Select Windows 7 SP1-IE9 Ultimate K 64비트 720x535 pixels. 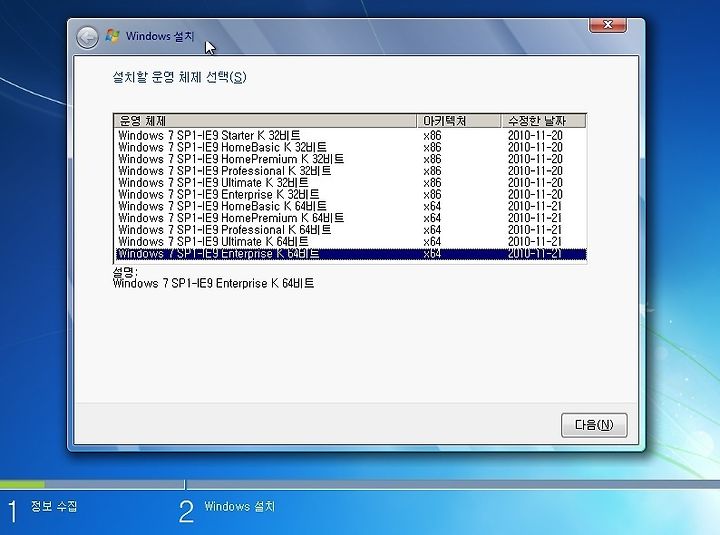[350, 242]
